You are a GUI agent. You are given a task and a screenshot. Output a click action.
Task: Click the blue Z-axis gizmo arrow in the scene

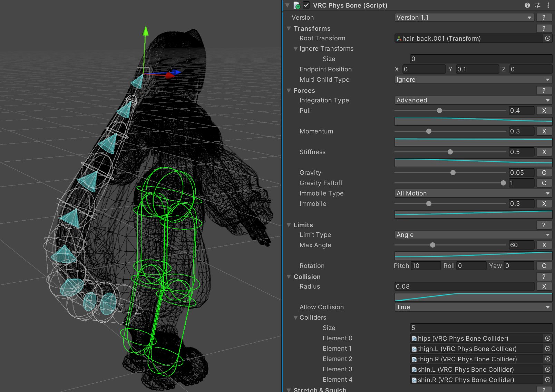click(x=177, y=72)
